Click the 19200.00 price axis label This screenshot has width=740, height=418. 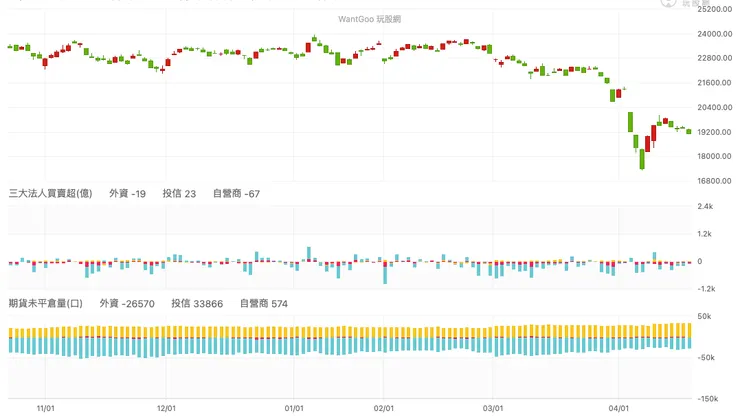tap(715, 132)
